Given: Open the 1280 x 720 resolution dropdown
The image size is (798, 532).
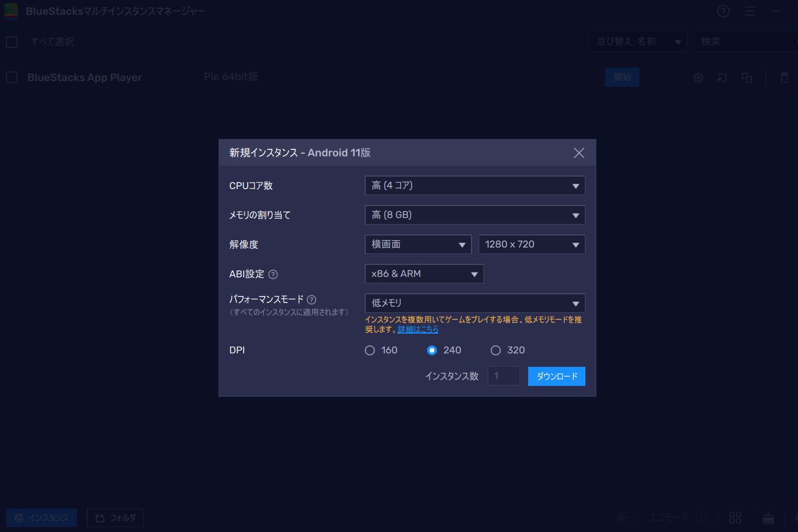Looking at the screenshot, I should click(531, 245).
